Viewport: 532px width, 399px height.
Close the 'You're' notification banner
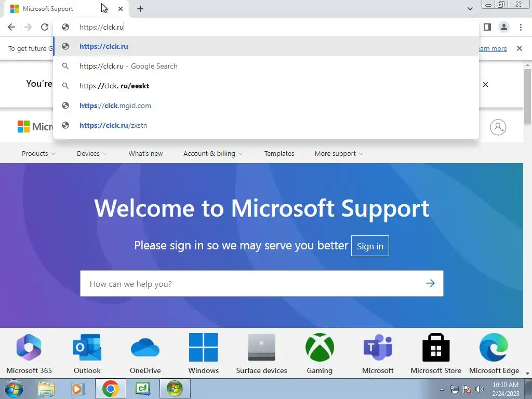486,85
